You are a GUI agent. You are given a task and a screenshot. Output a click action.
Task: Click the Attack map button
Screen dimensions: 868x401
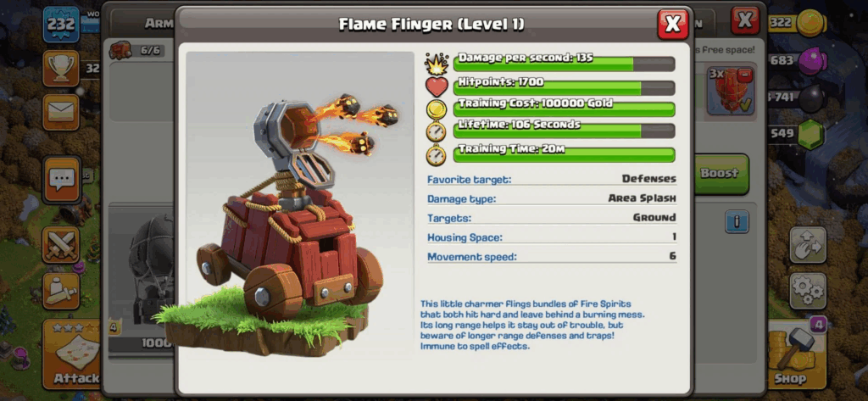click(72, 354)
